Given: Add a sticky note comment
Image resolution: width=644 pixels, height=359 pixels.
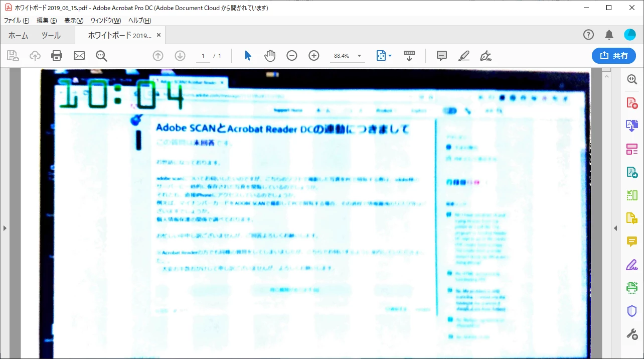Looking at the screenshot, I should (442, 56).
